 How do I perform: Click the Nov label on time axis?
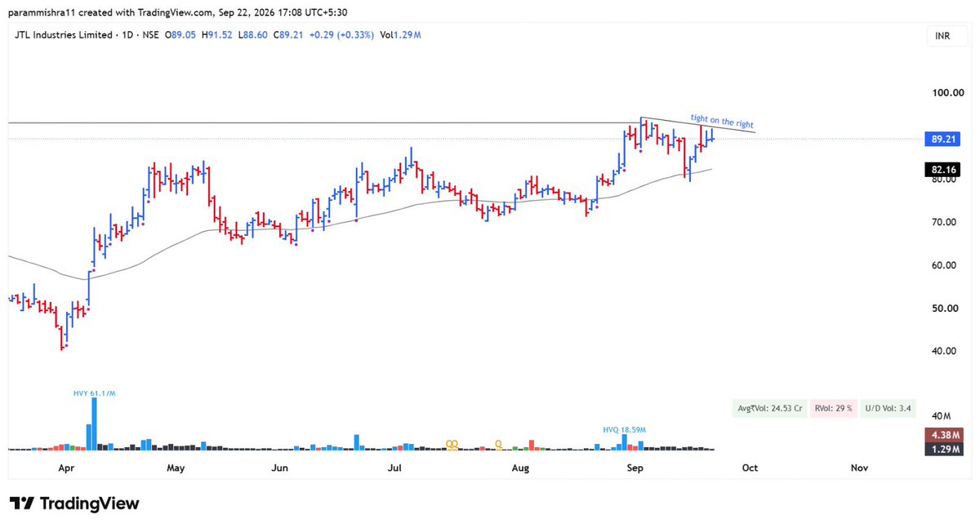pos(858,468)
